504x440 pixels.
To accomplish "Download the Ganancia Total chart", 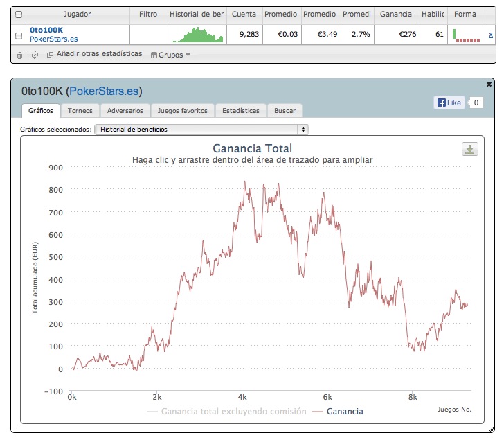I will tap(469, 149).
